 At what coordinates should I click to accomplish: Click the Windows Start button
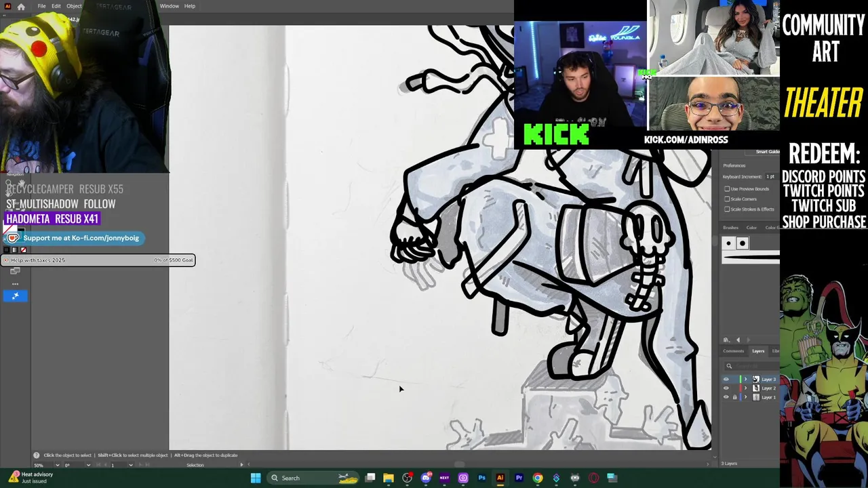tap(256, 478)
